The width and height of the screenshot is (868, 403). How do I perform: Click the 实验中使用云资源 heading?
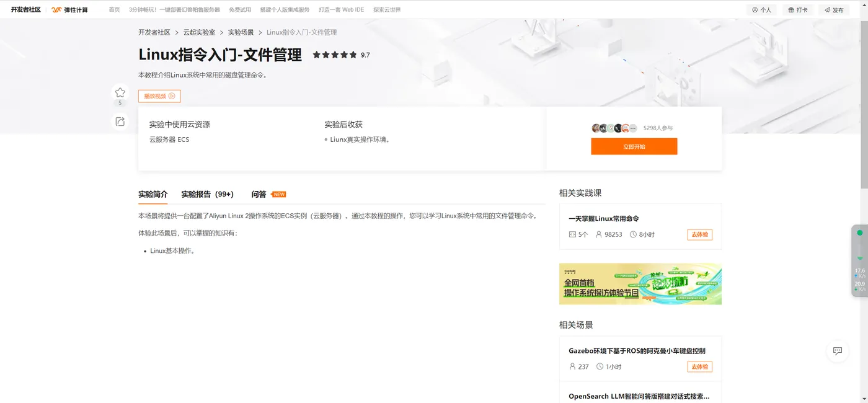(x=180, y=125)
